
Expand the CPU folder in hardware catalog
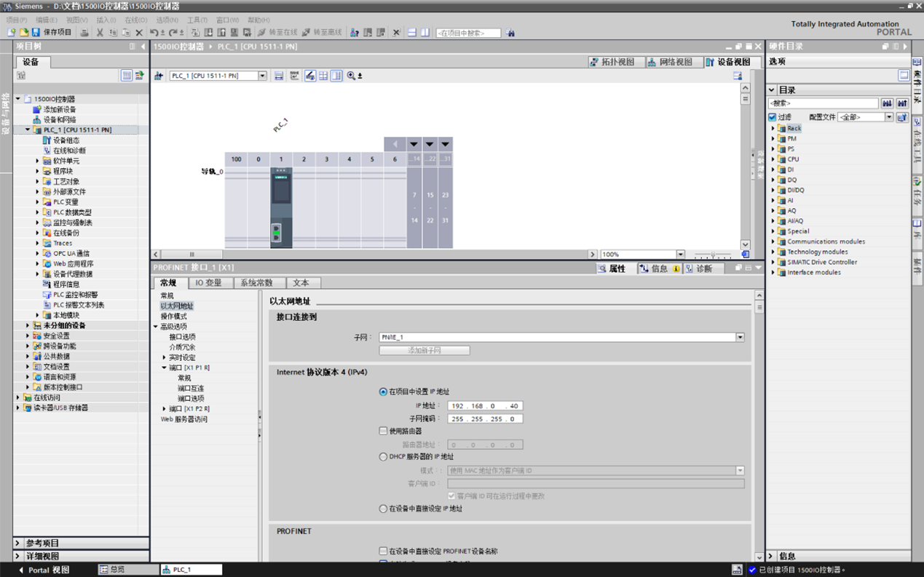tap(773, 159)
